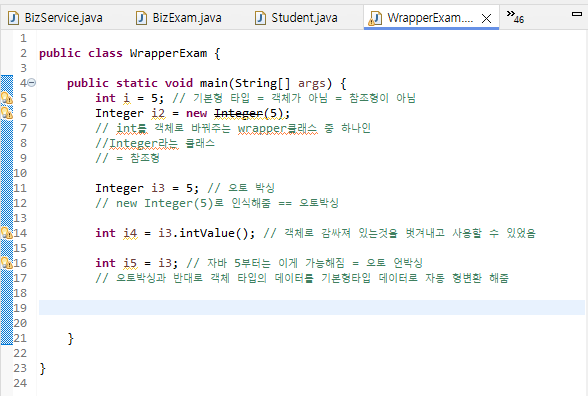Click the deprecated Integer constructor on line 6
This screenshot has width=588, height=396.
coord(238,113)
